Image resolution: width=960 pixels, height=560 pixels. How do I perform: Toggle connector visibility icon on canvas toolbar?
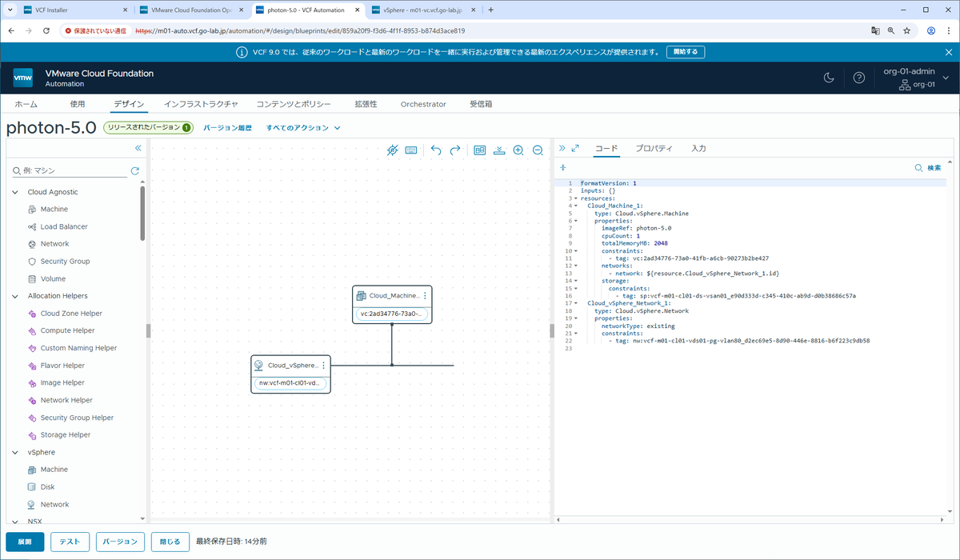tap(392, 150)
